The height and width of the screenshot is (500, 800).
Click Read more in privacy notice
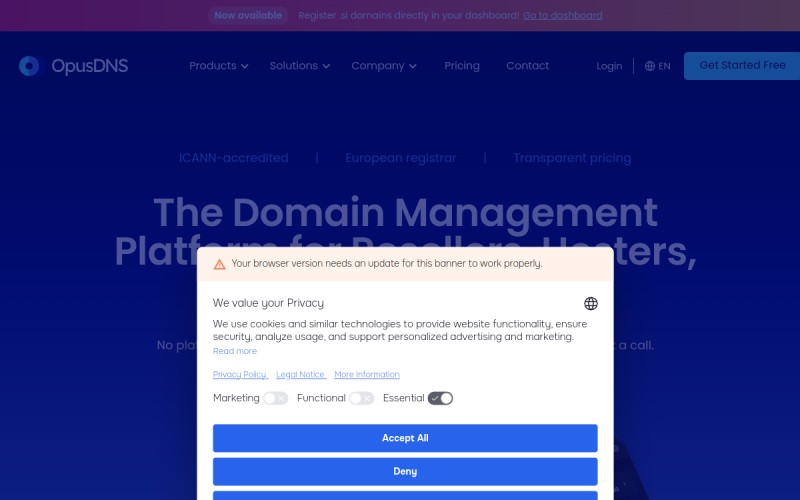[235, 351]
